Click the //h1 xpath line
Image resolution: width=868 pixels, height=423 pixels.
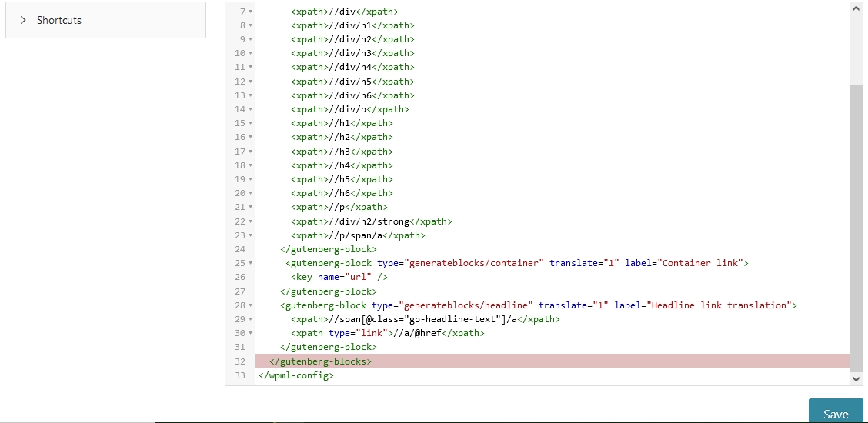pyautogui.click(x=342, y=123)
